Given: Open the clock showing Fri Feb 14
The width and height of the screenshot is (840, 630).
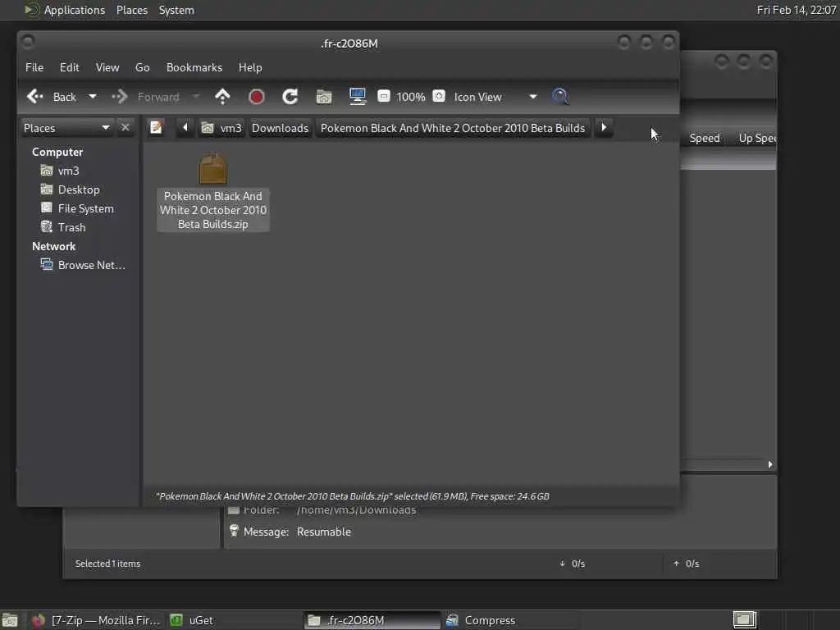Looking at the screenshot, I should coord(797,10).
